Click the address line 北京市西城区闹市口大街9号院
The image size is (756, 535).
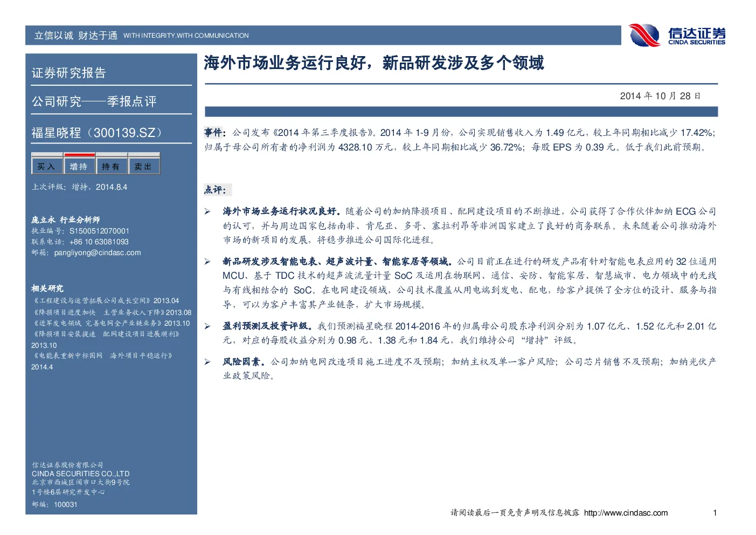pos(80,482)
